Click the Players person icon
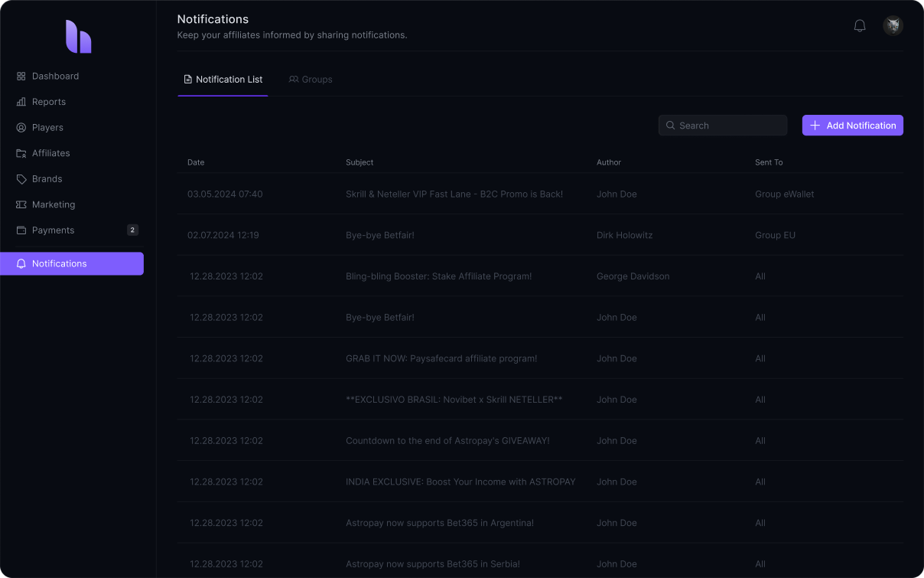 click(21, 128)
